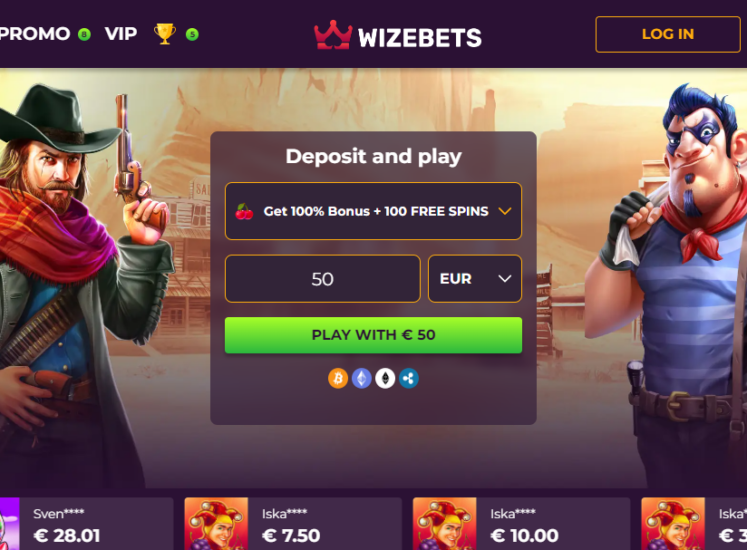Click the LOG IN button
Screen dimensions: 747x550
[668, 34]
